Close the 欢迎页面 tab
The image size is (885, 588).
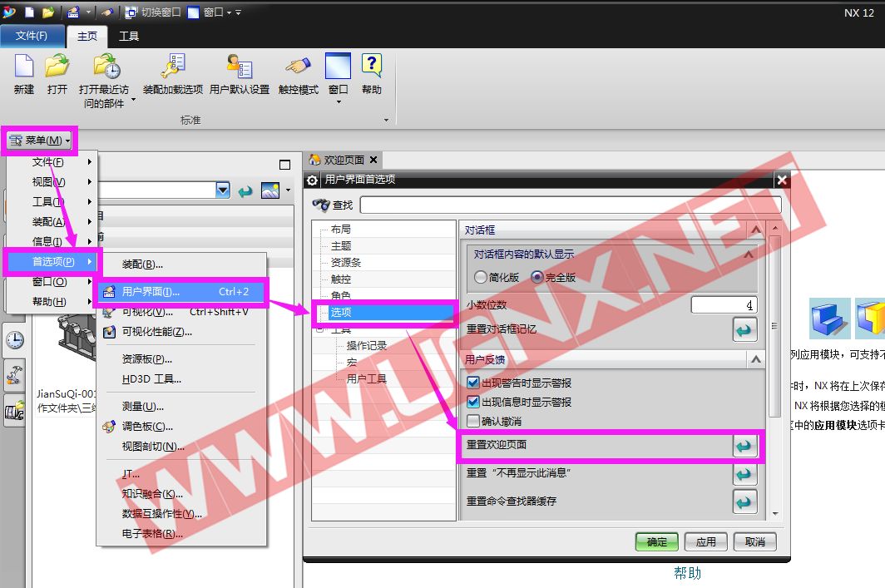[373, 160]
